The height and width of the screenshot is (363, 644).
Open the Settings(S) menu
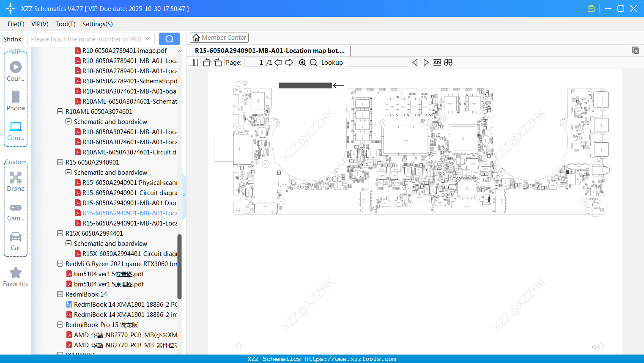[x=98, y=24]
